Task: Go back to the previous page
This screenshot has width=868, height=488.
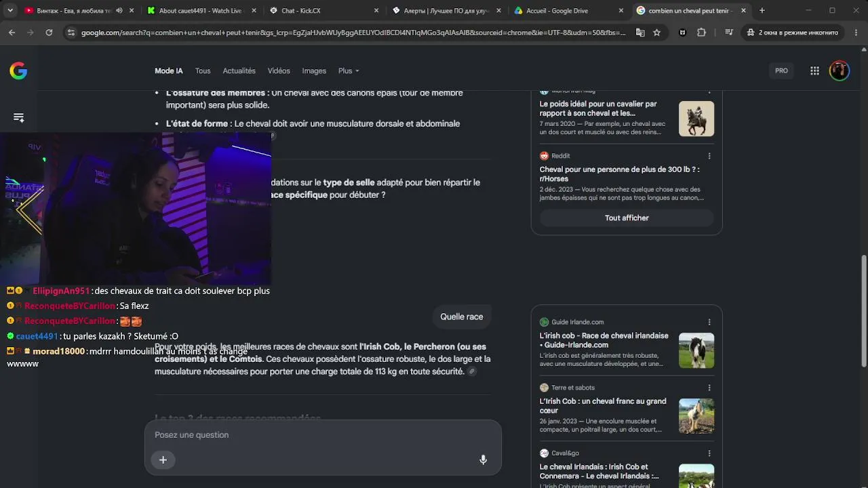Action: (x=12, y=33)
